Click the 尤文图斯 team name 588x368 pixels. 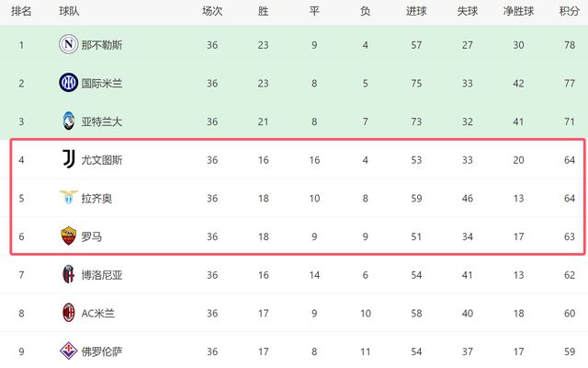[102, 159]
